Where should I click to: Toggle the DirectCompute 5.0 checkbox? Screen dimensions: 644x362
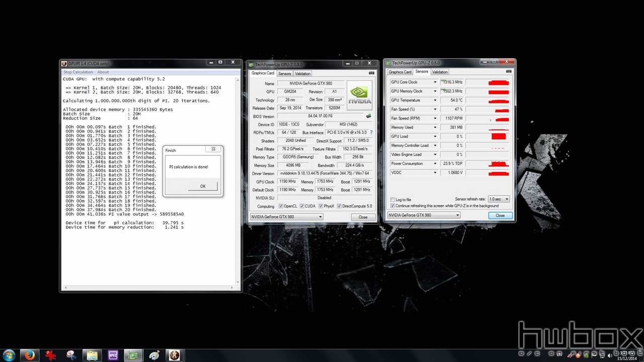coord(340,206)
